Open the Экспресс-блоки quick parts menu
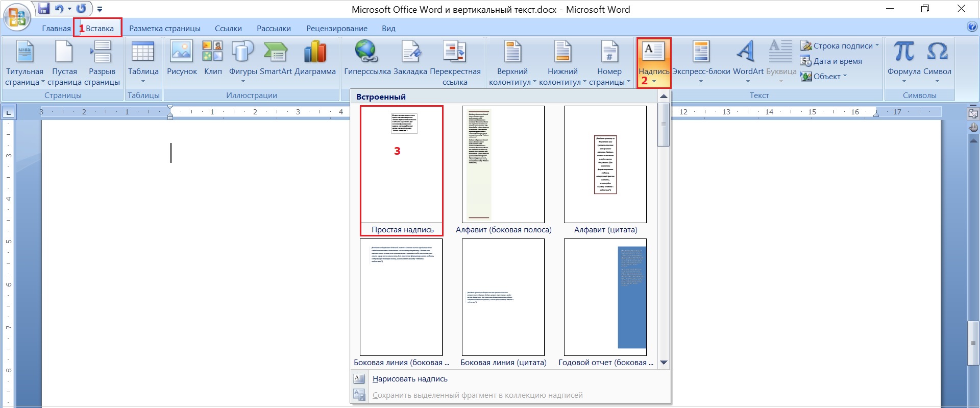This screenshot has height=408, width=980. (701, 62)
